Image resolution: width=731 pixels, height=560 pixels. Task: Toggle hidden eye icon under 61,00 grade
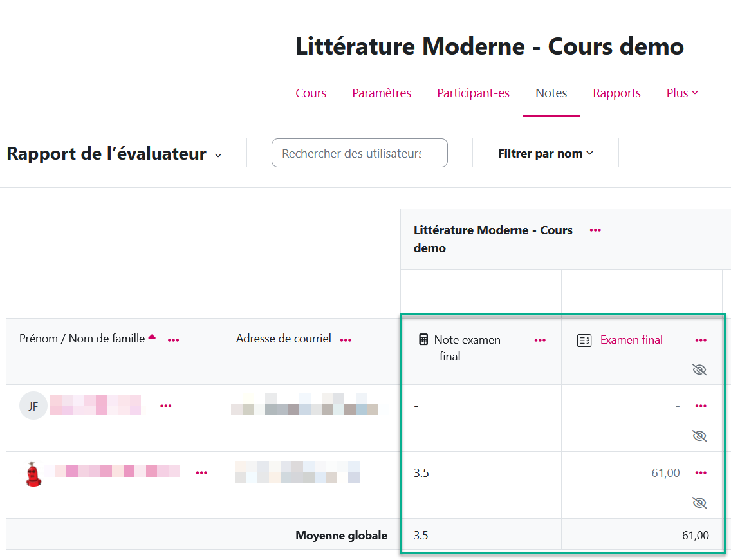pos(699,503)
